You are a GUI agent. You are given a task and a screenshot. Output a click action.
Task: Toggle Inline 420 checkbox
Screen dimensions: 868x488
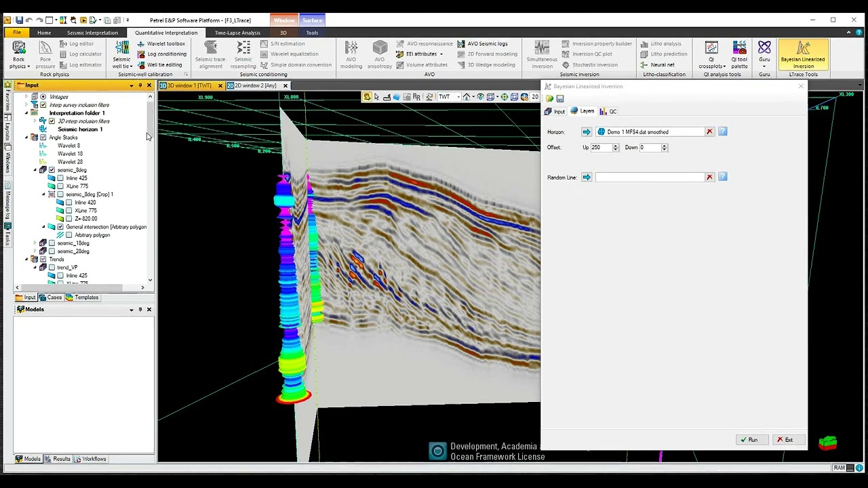[68, 203]
